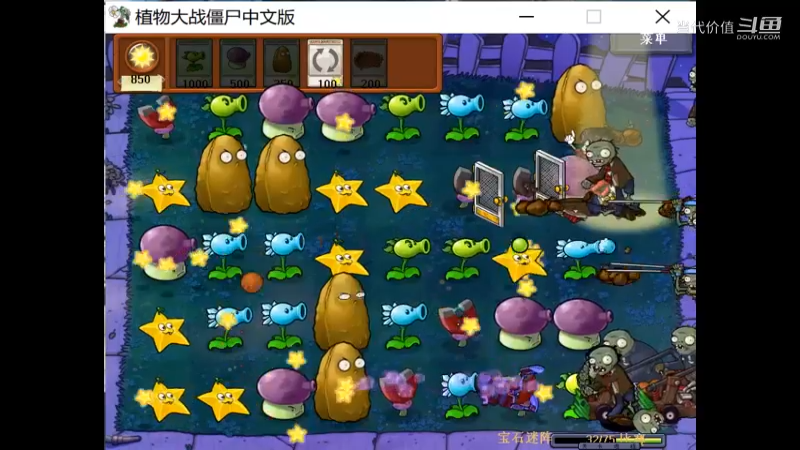Click the third-row Snow Pea at the far right
This screenshot has height=450, width=800.
pos(585,259)
